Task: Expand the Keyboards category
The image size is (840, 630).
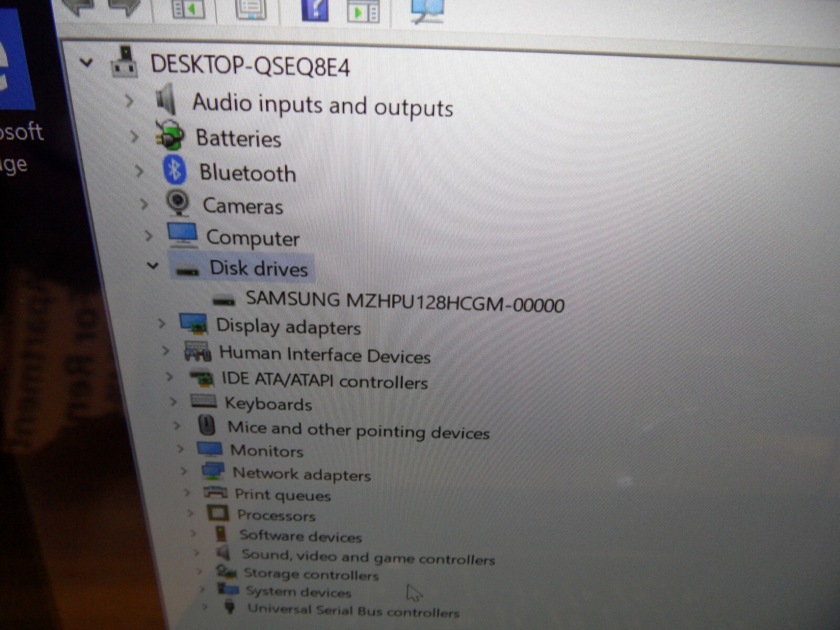Action: [x=173, y=402]
